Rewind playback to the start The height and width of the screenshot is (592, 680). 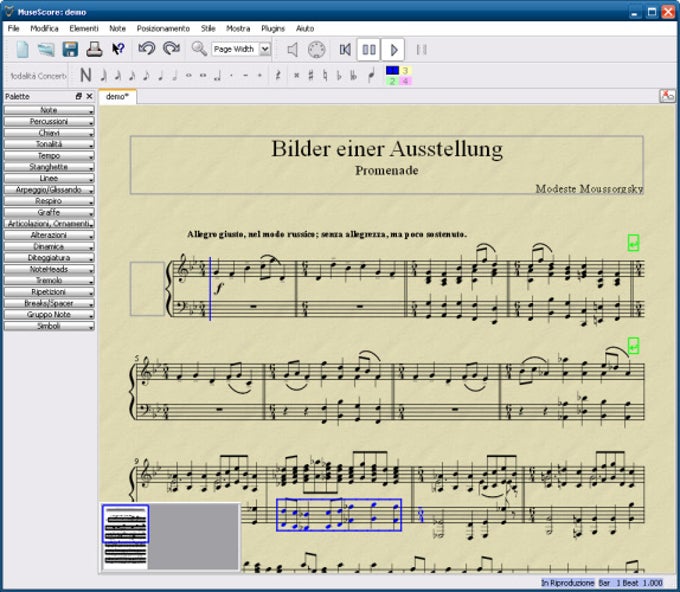coord(345,49)
